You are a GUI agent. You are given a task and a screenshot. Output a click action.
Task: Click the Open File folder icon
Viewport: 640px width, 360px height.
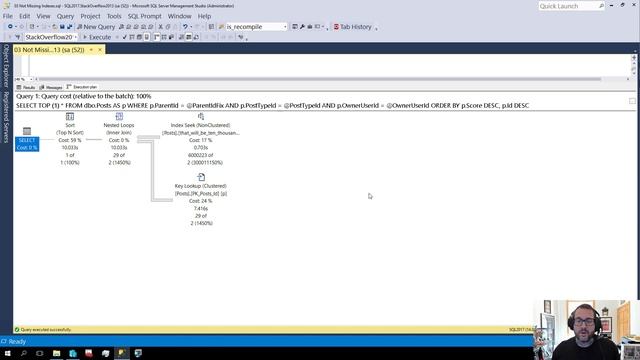(x=55, y=27)
